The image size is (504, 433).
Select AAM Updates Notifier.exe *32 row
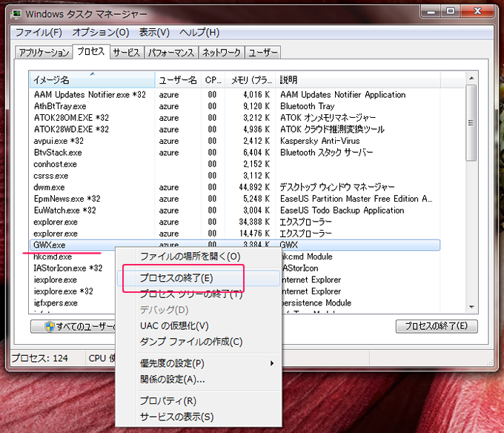tap(235, 95)
